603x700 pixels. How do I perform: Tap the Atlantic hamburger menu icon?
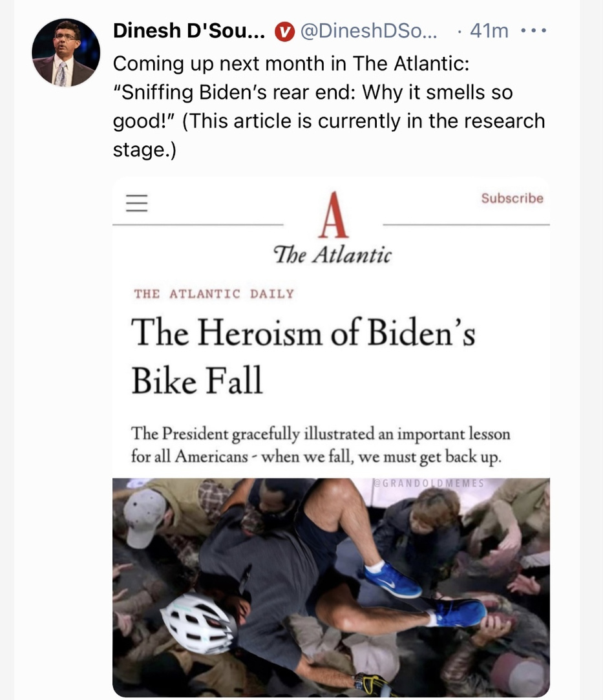point(136,204)
